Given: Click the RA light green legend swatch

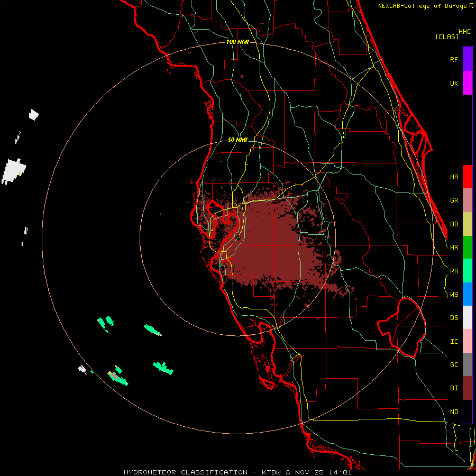Looking at the screenshot, I should [467, 271].
